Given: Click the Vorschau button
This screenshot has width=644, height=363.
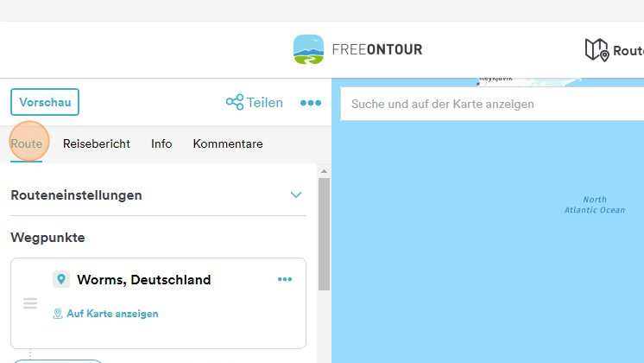Looking at the screenshot, I should [45, 102].
